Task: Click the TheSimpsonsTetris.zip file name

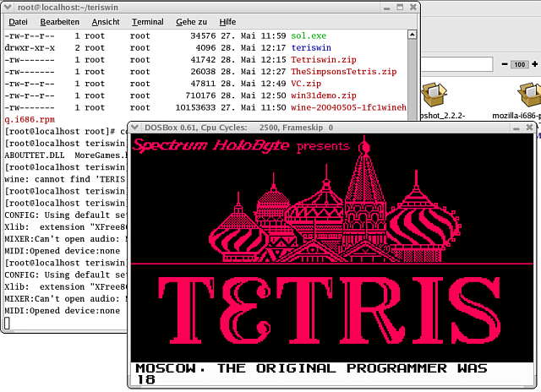Action: point(344,72)
